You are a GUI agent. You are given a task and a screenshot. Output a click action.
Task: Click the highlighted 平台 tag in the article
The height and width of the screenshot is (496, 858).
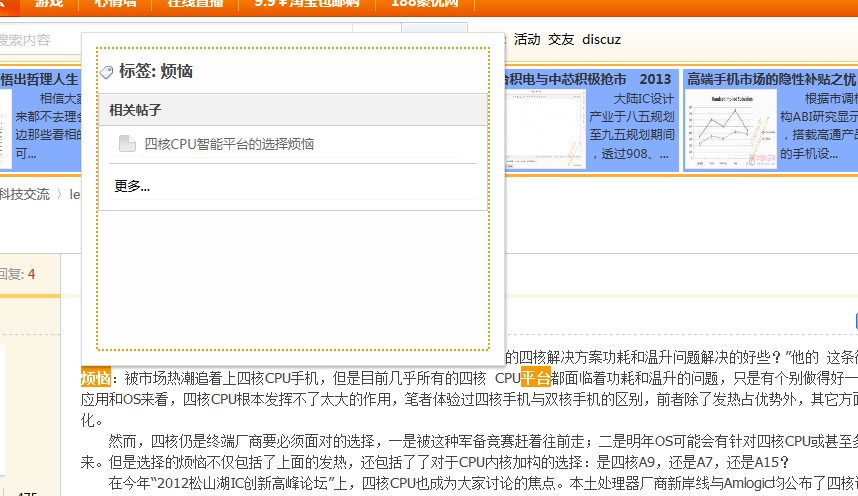tap(535, 378)
